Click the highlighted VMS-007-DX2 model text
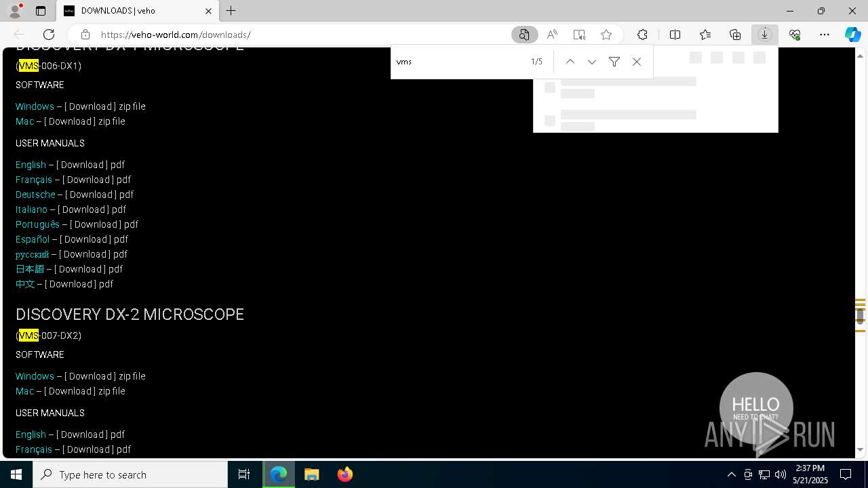The height and width of the screenshot is (488, 868). 49,335
